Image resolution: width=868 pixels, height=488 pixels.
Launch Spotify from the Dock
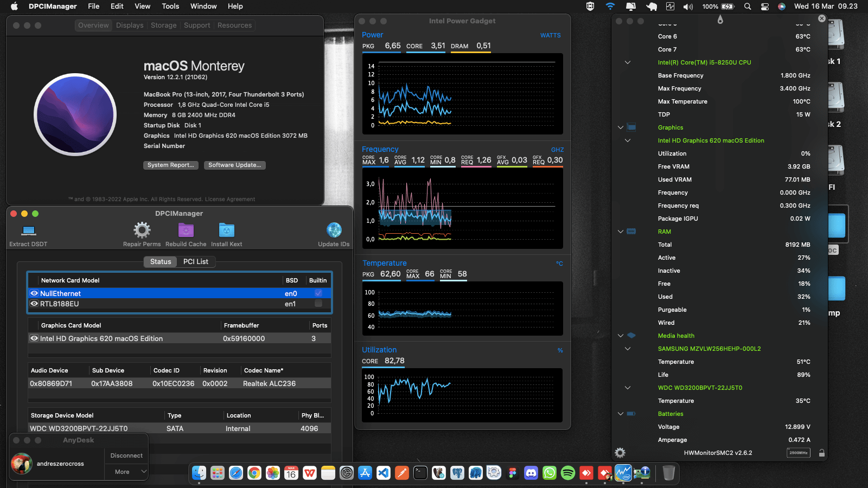(x=567, y=473)
